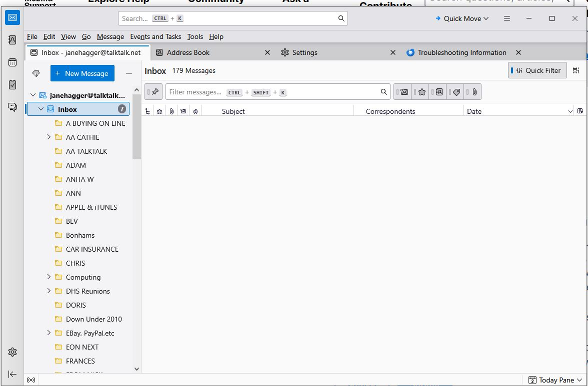Viewport: 588px width, 386px height.
Task: Sort messages by Correspondents column
Action: click(409, 111)
